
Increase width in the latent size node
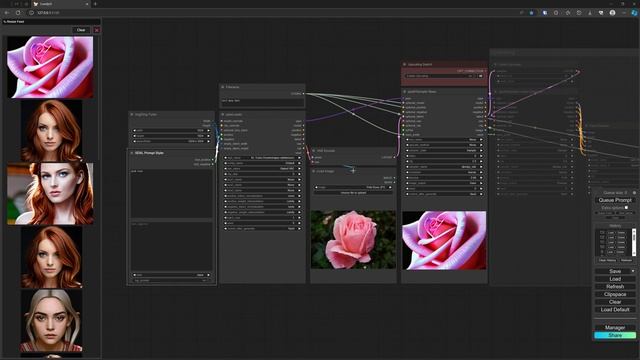[209, 131]
